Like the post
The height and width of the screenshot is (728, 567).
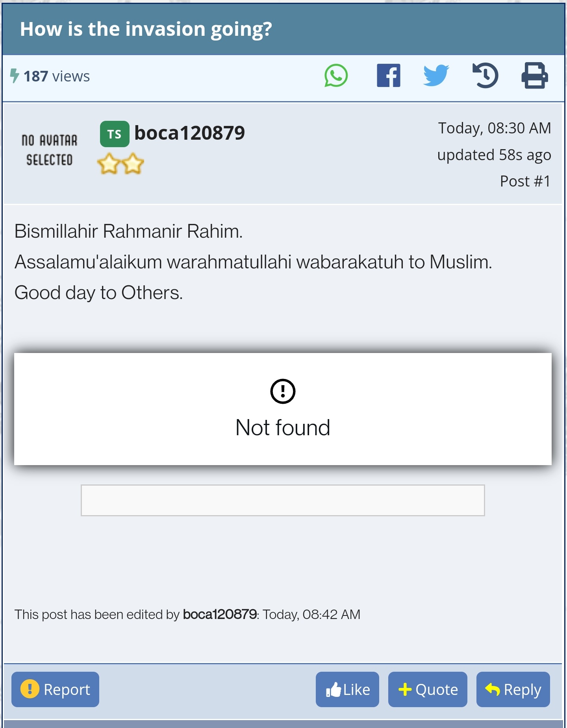tap(347, 689)
